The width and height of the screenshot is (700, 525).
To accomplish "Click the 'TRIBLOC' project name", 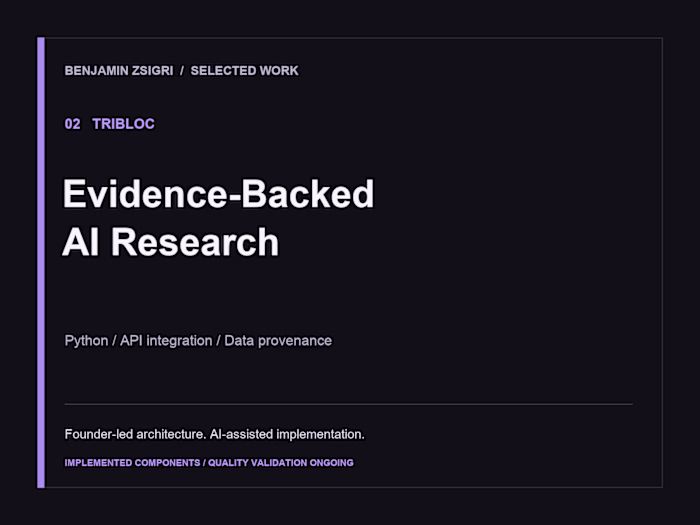I will coord(123,124).
